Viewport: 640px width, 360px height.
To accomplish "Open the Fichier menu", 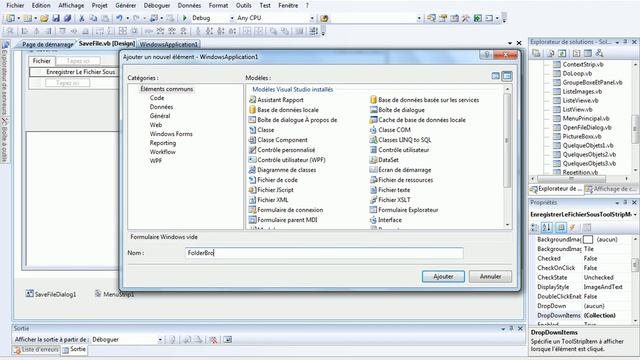I will (x=15, y=5).
